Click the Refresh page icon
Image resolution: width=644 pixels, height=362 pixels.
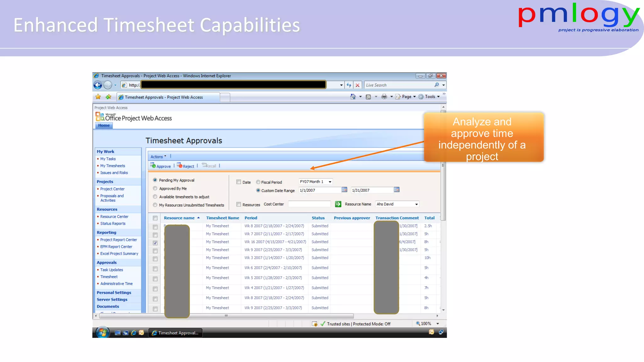click(x=349, y=85)
